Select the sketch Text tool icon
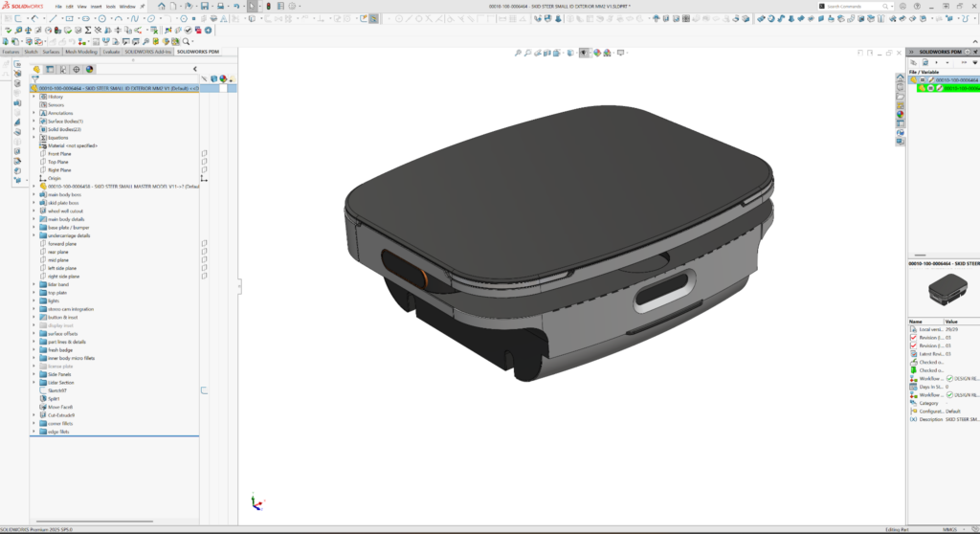The height and width of the screenshot is (534, 980). click(224, 19)
